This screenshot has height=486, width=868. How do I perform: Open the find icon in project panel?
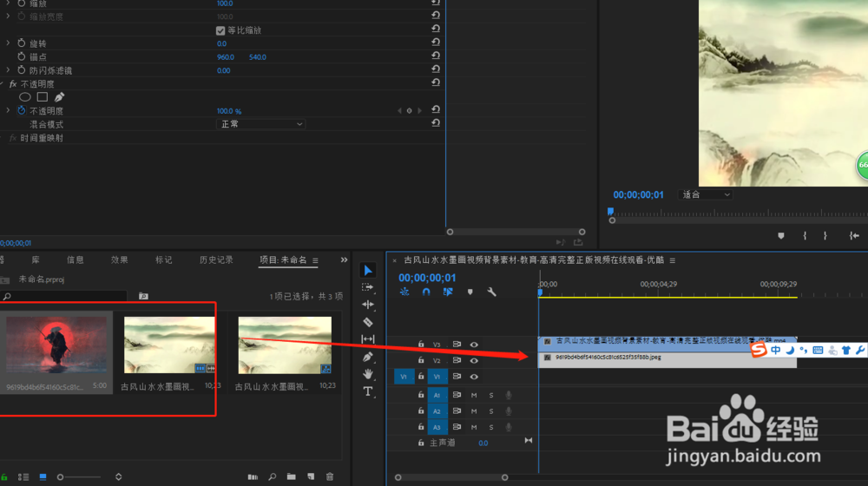tap(273, 476)
